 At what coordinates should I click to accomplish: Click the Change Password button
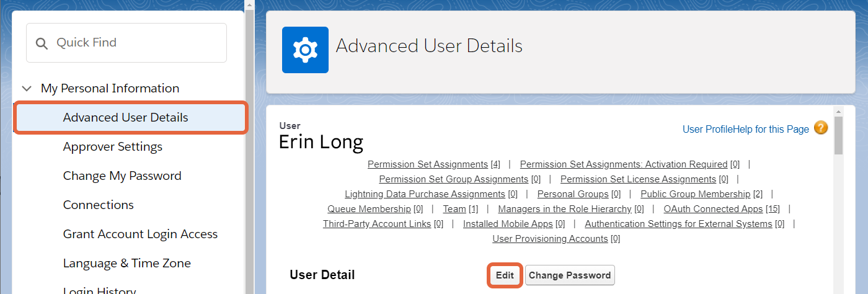coord(570,275)
